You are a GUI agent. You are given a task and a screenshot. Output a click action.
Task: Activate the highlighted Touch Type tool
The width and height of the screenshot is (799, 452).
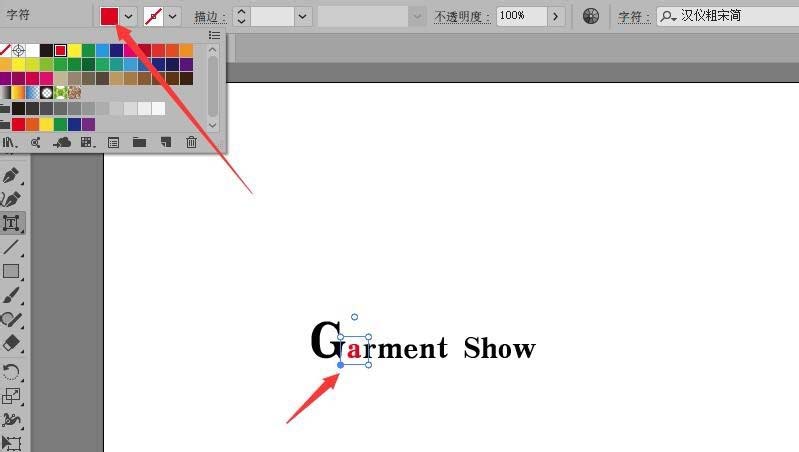click(x=11, y=223)
